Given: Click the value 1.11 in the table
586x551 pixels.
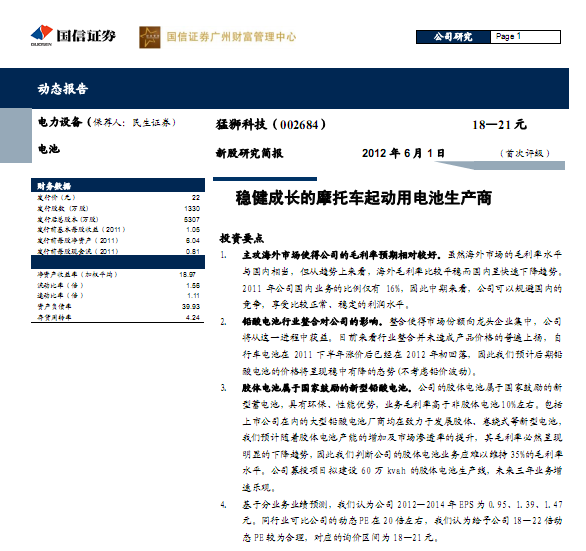Looking at the screenshot, I should (x=194, y=295).
